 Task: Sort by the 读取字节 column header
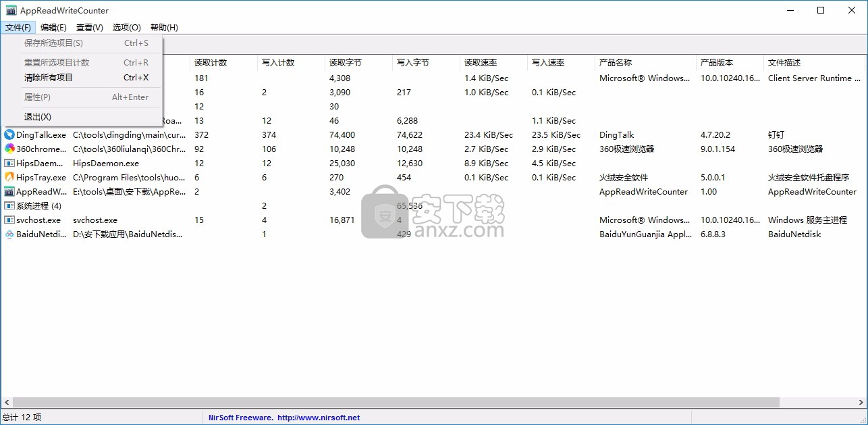coord(358,63)
